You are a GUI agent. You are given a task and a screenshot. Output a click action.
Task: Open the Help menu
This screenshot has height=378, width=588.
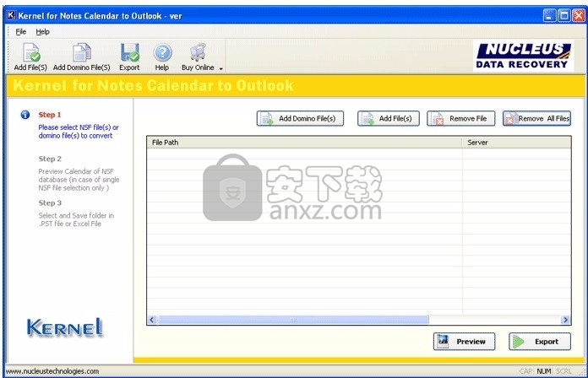(43, 32)
